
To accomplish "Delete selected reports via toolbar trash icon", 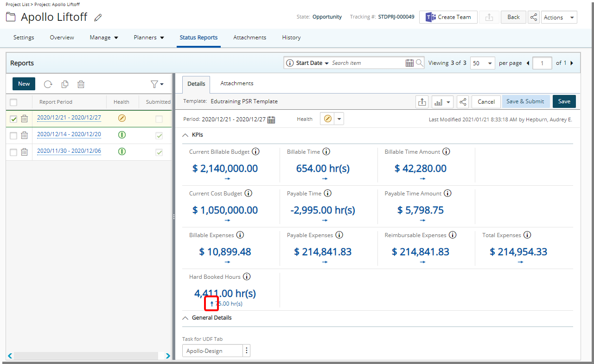I will (81, 84).
